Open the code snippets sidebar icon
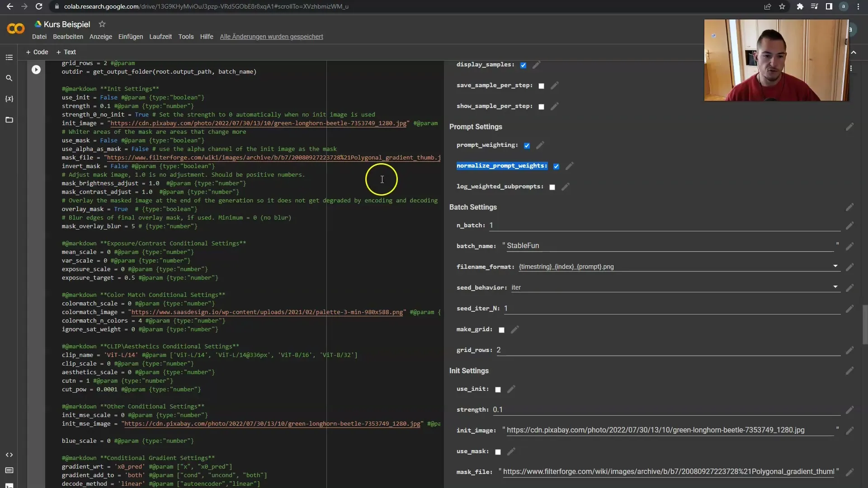 pyautogui.click(x=9, y=455)
